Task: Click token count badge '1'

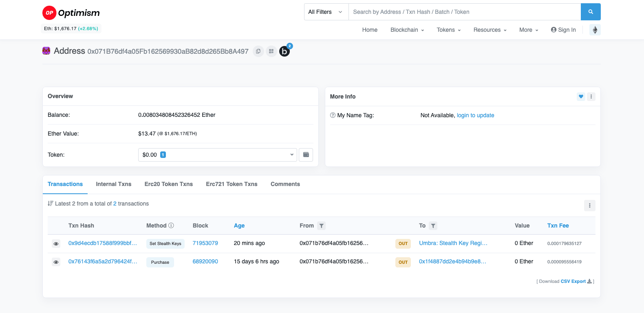Action: click(x=163, y=155)
